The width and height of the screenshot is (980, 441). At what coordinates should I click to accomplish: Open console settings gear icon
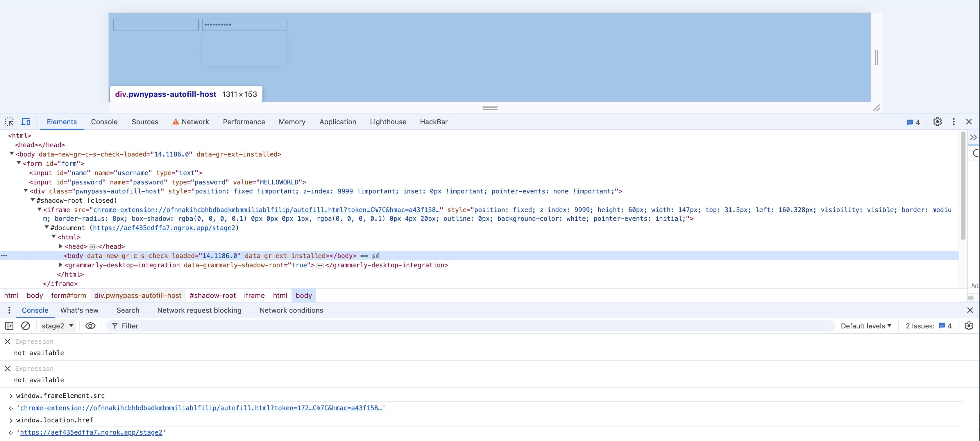[969, 326]
